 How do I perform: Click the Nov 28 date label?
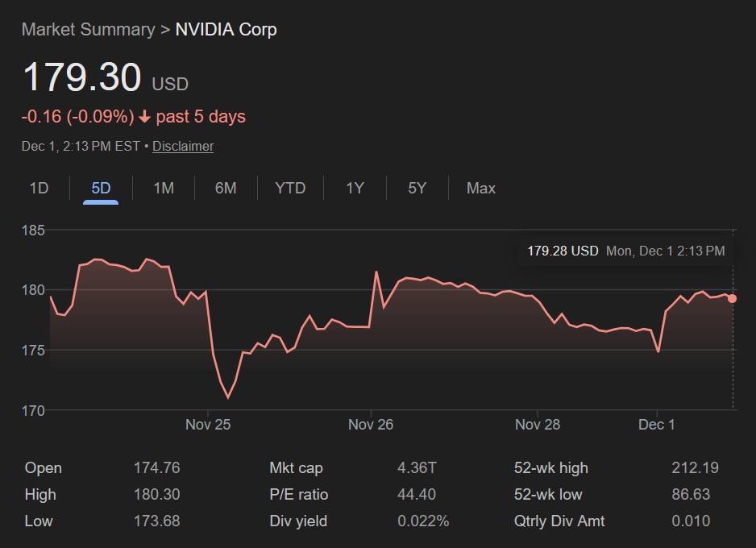[x=538, y=425]
